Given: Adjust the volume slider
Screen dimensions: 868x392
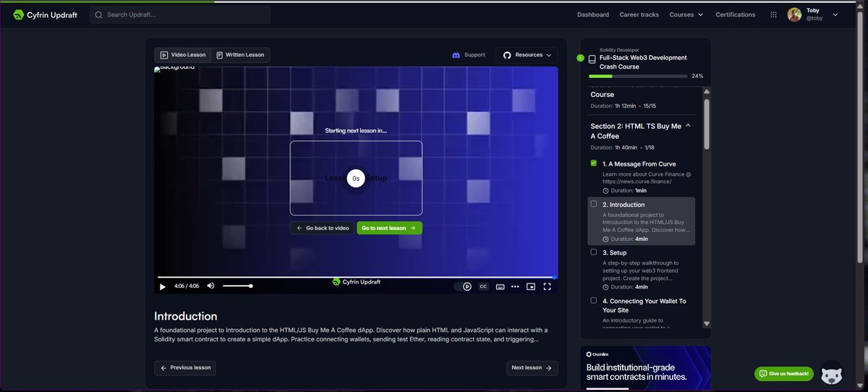Looking at the screenshot, I should click(x=237, y=286).
